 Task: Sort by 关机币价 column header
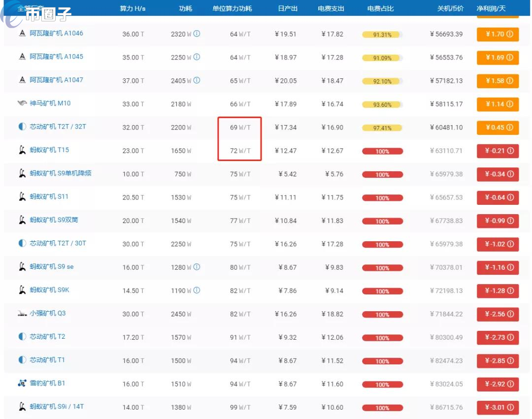(450, 8)
